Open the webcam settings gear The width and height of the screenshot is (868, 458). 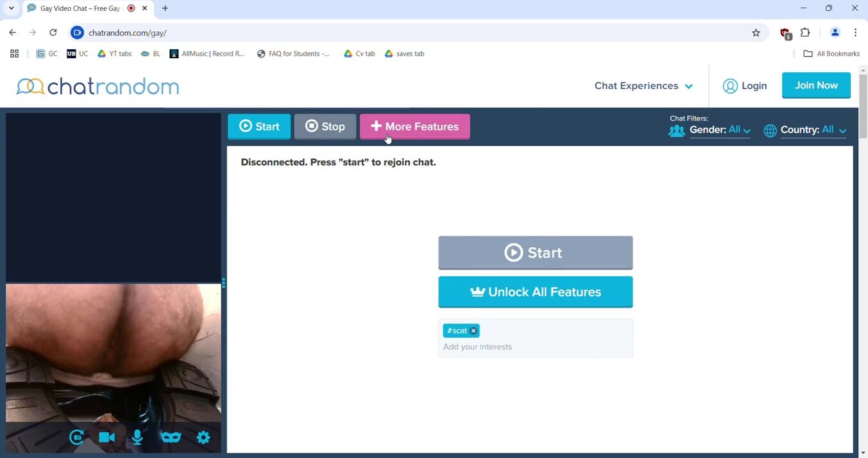tap(203, 438)
